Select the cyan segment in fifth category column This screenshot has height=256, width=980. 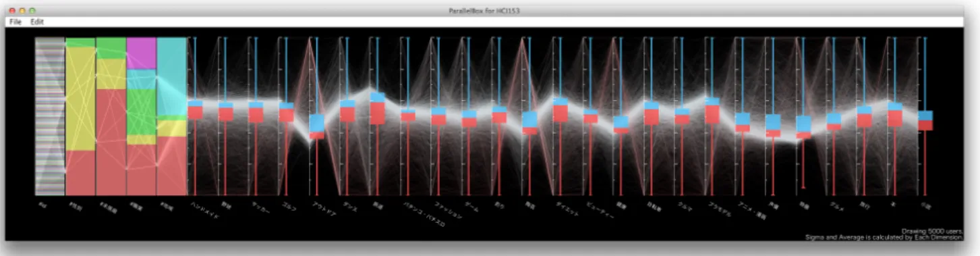pyautogui.click(x=171, y=76)
